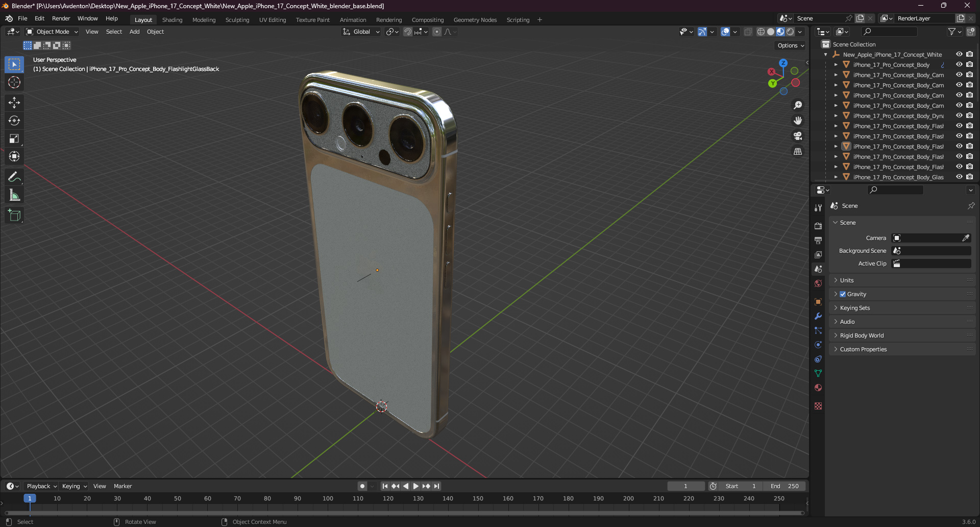Viewport: 980px width, 527px height.
Task: Switch to wireframe viewport shading
Action: [761, 32]
